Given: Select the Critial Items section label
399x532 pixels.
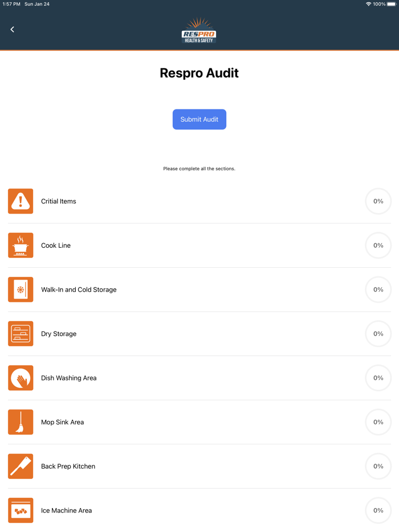Looking at the screenshot, I should (58, 201).
